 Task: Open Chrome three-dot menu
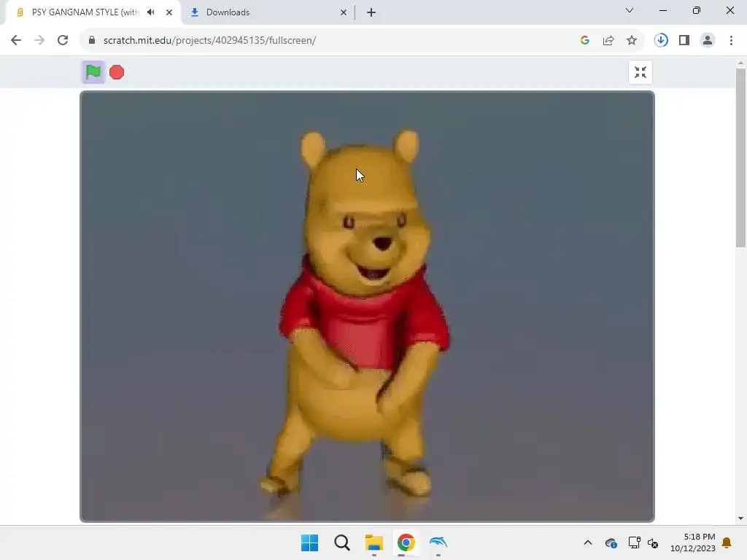(731, 41)
